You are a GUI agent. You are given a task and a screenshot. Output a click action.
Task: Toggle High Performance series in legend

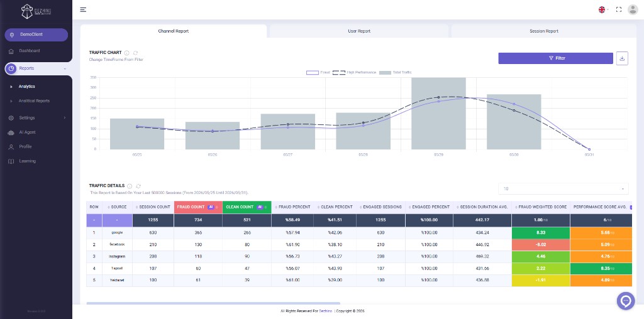click(354, 73)
